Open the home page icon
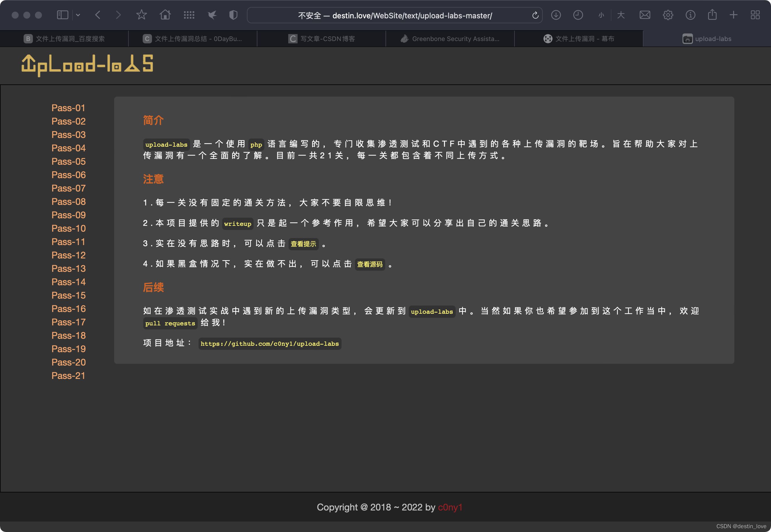 pyautogui.click(x=165, y=15)
